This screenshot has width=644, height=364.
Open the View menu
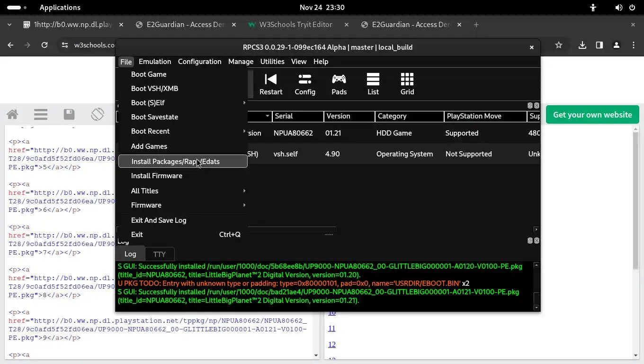pyautogui.click(x=299, y=62)
